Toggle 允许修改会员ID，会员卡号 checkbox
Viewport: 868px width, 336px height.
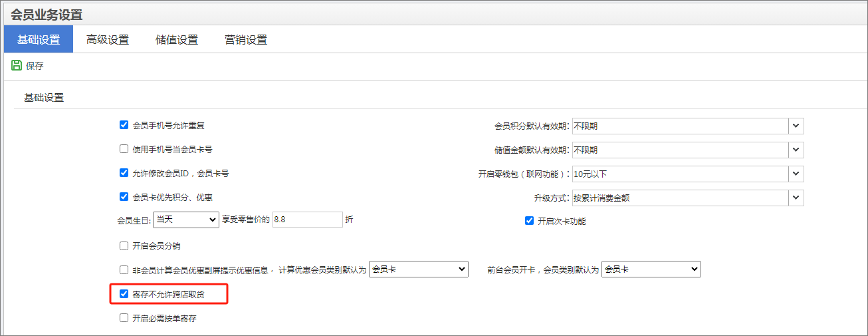tap(124, 173)
